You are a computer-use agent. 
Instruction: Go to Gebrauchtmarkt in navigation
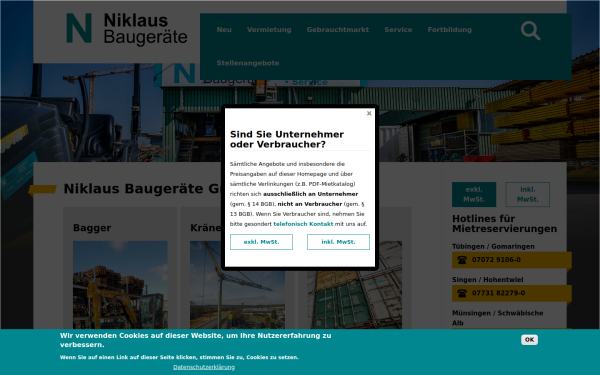pyautogui.click(x=338, y=30)
